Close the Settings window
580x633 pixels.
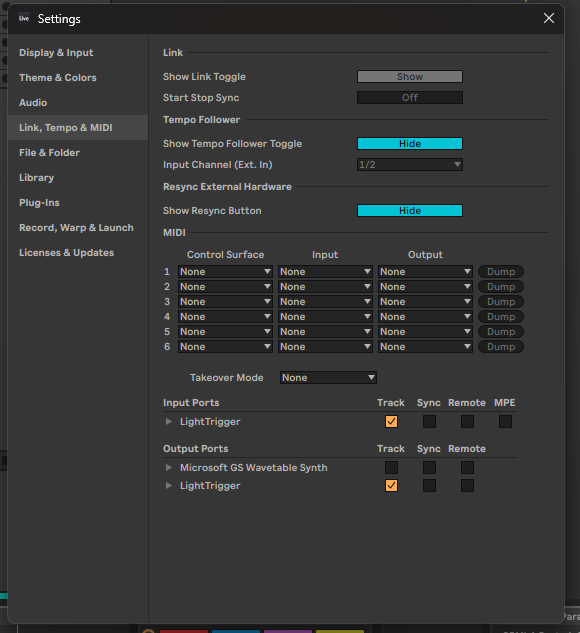[549, 18]
